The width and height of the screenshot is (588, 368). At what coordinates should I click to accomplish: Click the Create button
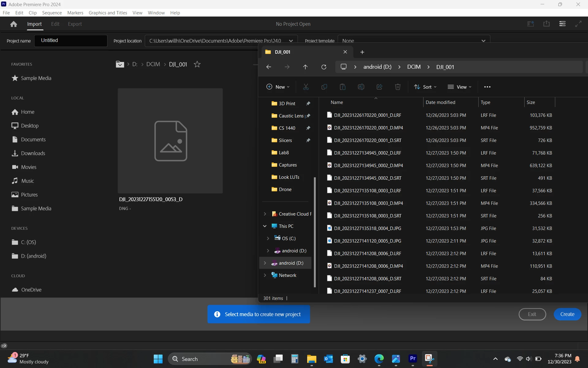click(567, 314)
